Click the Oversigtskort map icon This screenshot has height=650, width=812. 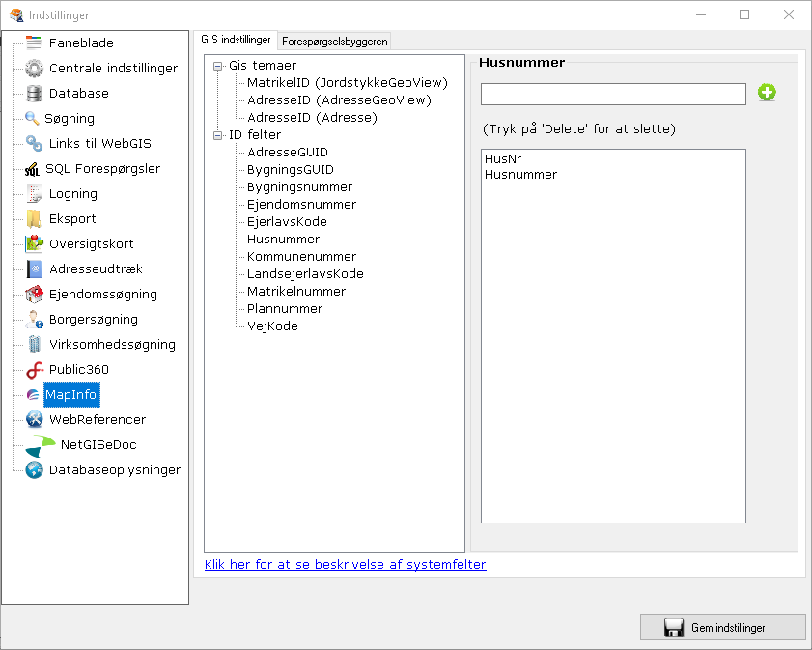(32, 243)
